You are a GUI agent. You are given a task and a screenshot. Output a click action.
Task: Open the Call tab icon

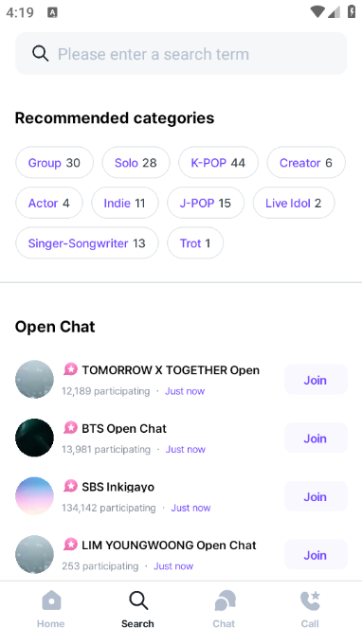[310, 600]
